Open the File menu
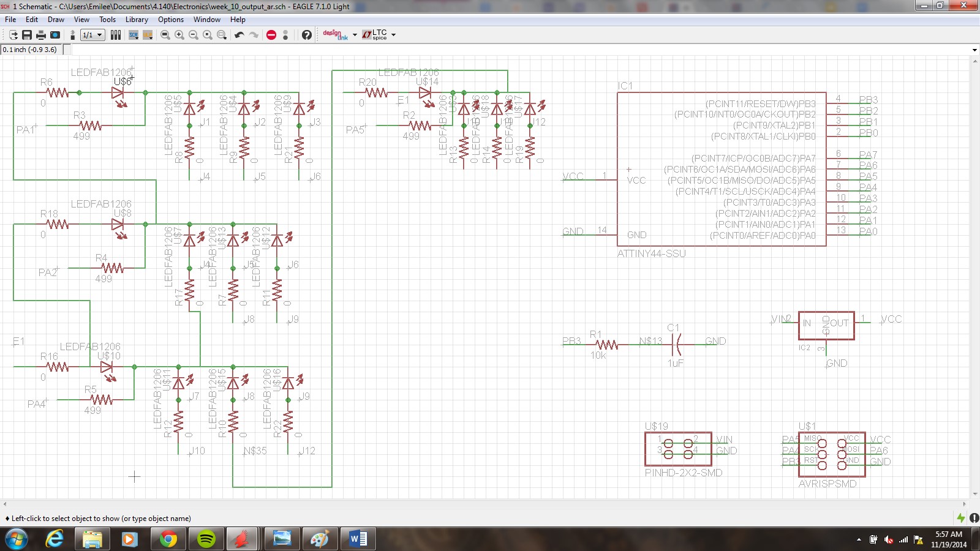Screen dimensions: 980x551 10,20
